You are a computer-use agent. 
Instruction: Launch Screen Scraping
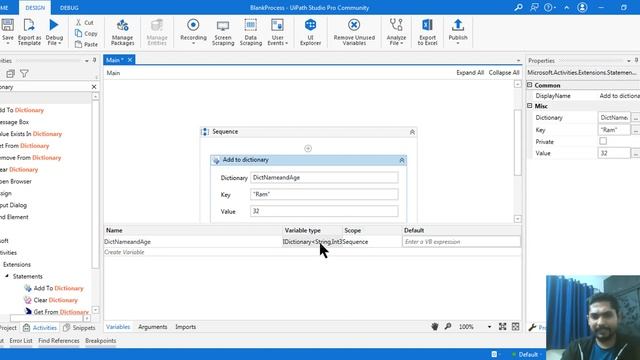coord(223,32)
